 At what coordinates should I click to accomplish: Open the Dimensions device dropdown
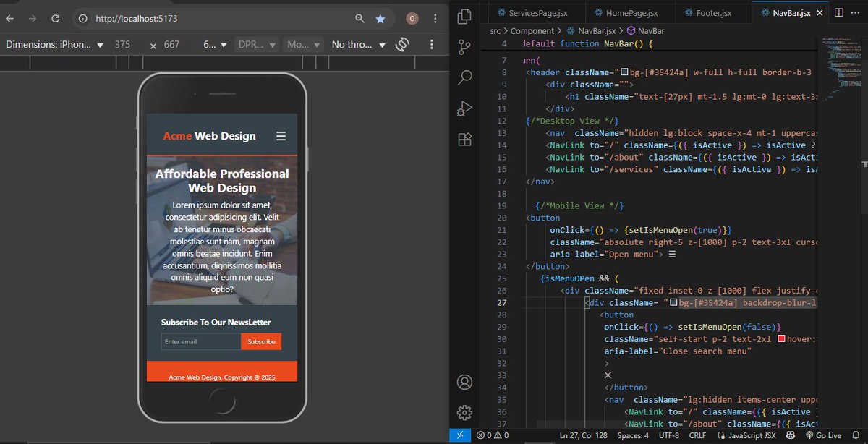pos(55,45)
